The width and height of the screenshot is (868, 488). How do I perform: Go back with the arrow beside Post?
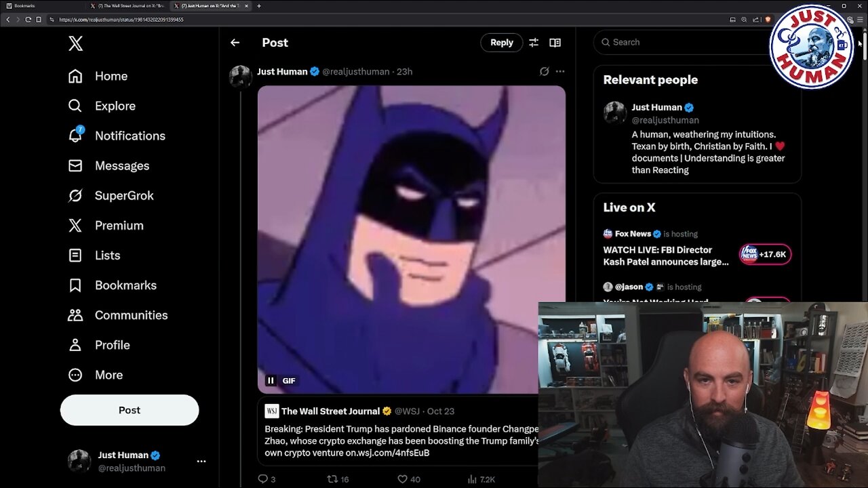coord(235,43)
